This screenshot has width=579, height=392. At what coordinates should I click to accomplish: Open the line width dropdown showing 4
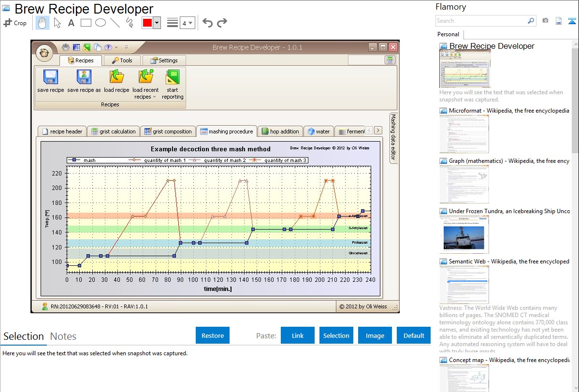(x=187, y=23)
